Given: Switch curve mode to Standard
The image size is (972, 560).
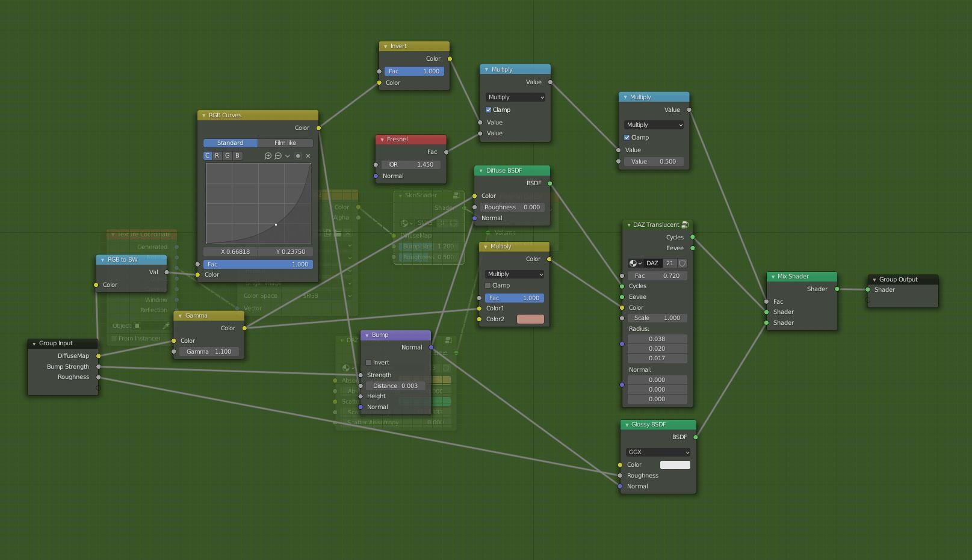Looking at the screenshot, I should [230, 143].
